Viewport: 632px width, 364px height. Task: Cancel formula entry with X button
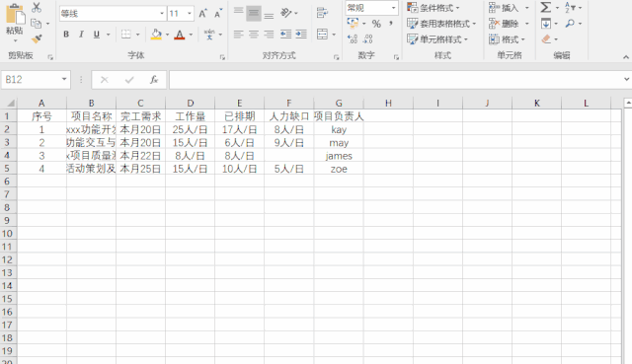coord(105,80)
